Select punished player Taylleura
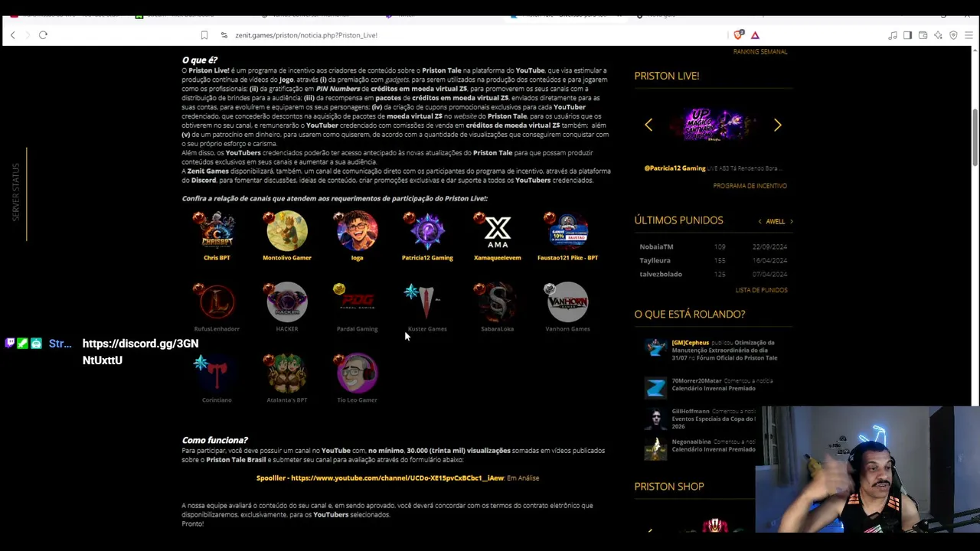The image size is (980, 551). pyautogui.click(x=655, y=261)
